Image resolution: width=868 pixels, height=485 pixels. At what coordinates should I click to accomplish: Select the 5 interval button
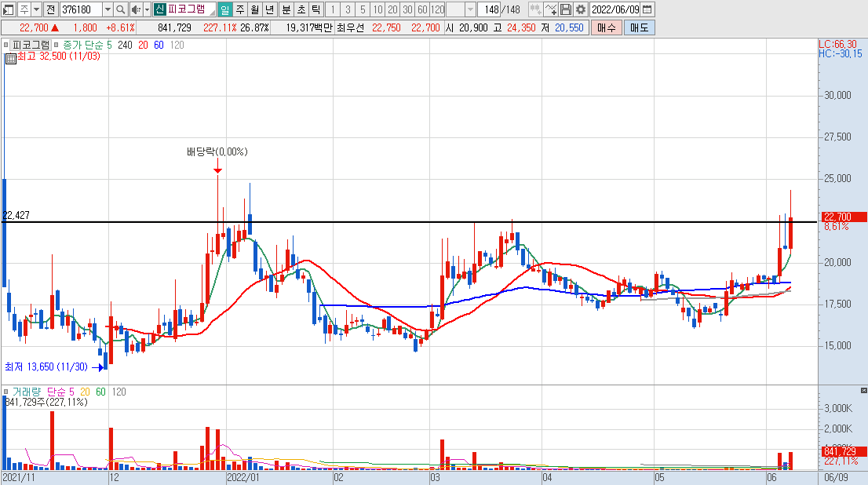[363, 9]
